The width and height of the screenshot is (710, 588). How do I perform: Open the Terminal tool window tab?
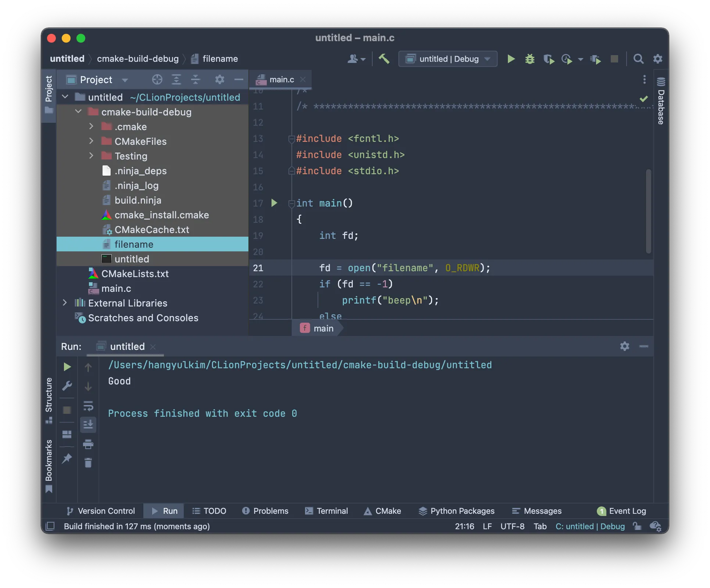(x=326, y=511)
